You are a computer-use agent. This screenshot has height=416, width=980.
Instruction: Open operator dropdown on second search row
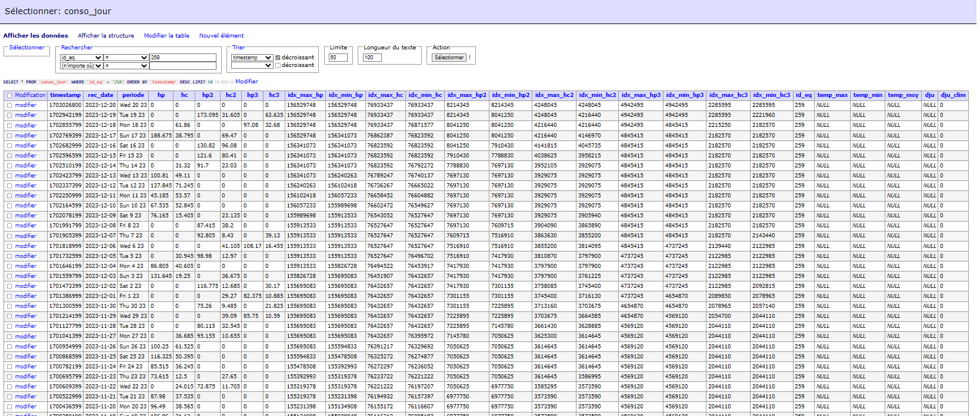[x=126, y=66]
